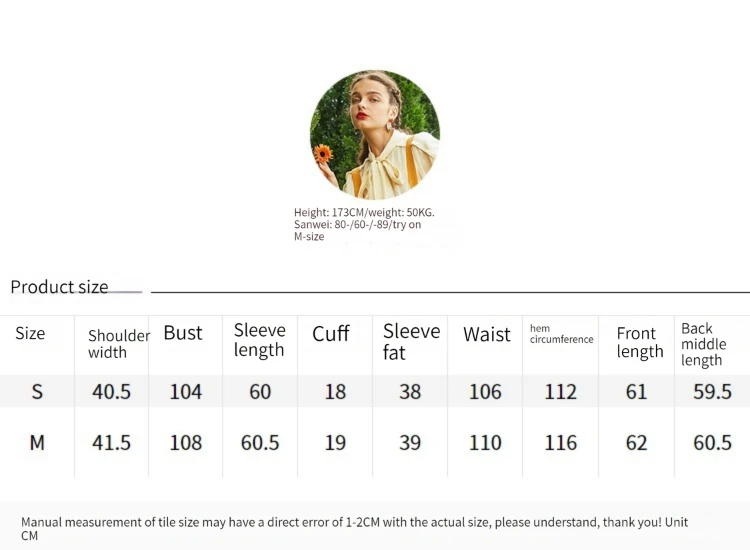This screenshot has width=750, height=550.
Task: Click the 116 hem circumference cell
Action: point(561,443)
